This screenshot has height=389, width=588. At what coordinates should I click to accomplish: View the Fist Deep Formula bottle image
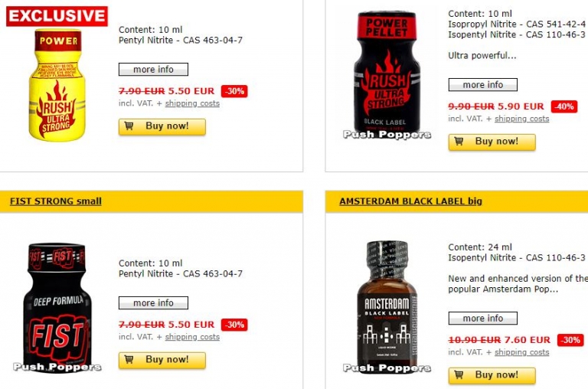click(x=57, y=308)
